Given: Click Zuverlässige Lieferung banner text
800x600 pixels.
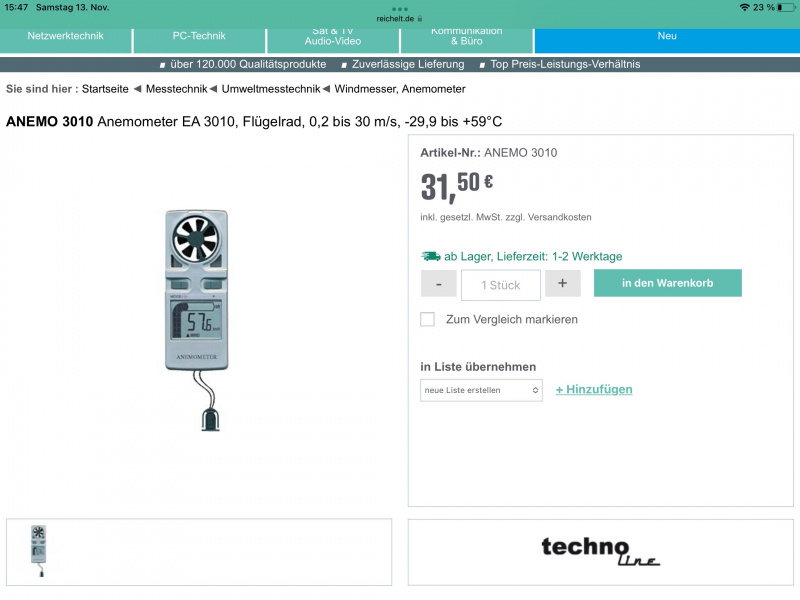Looking at the screenshot, I should point(408,64).
